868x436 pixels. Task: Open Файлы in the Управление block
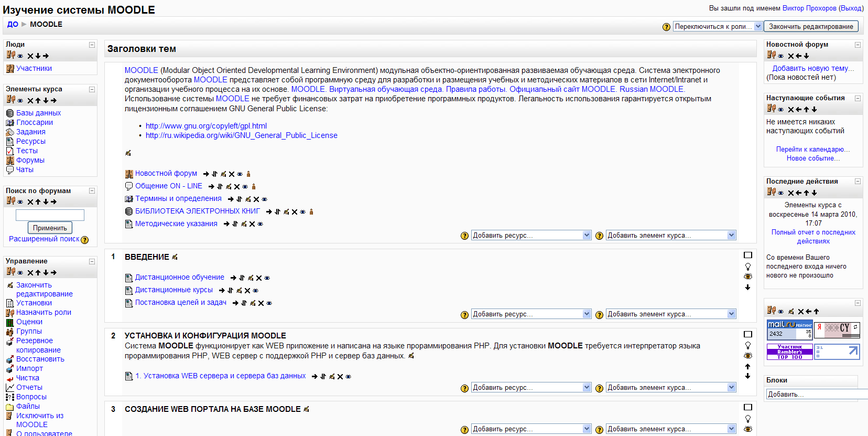[x=28, y=406]
